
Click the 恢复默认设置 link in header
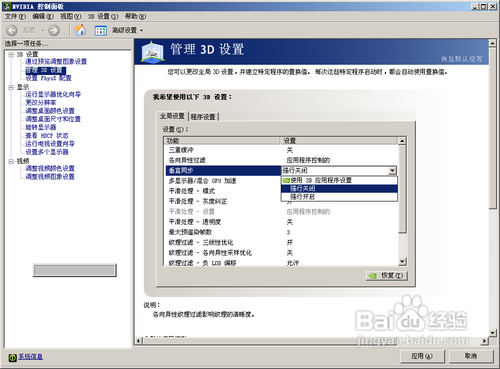pyautogui.click(x=462, y=59)
